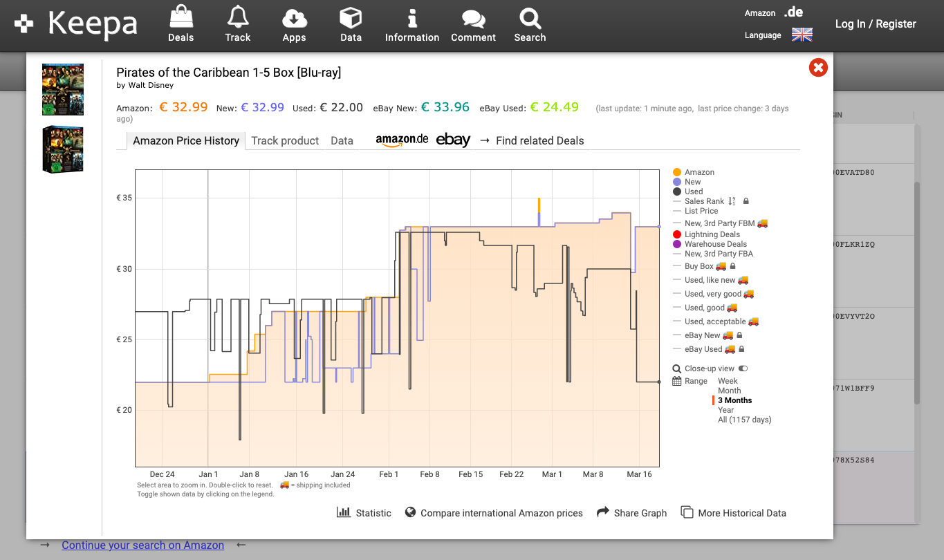Select the Year range
The width and height of the screenshot is (944, 560).
(726, 410)
